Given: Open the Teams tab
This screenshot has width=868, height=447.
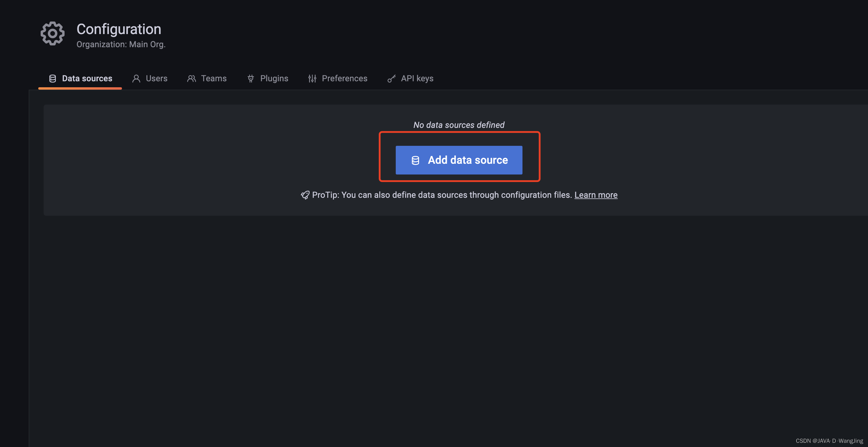Looking at the screenshot, I should pyautogui.click(x=214, y=79).
